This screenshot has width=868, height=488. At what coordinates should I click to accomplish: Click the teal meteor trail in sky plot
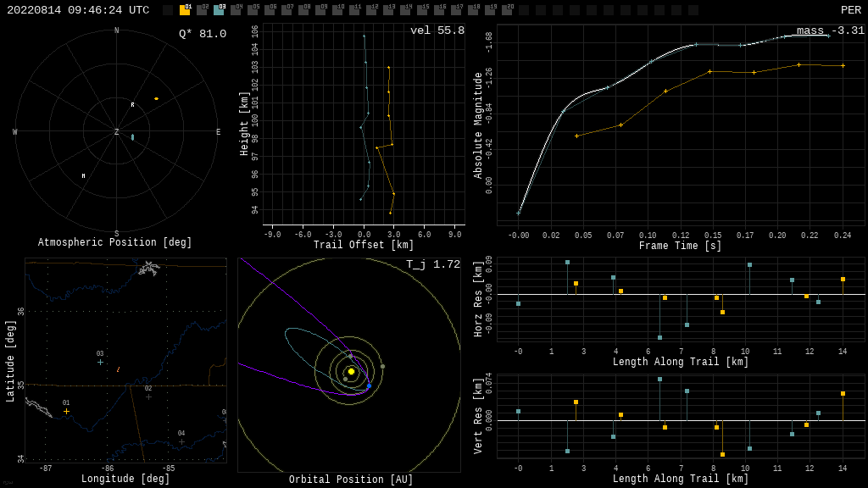click(x=132, y=136)
